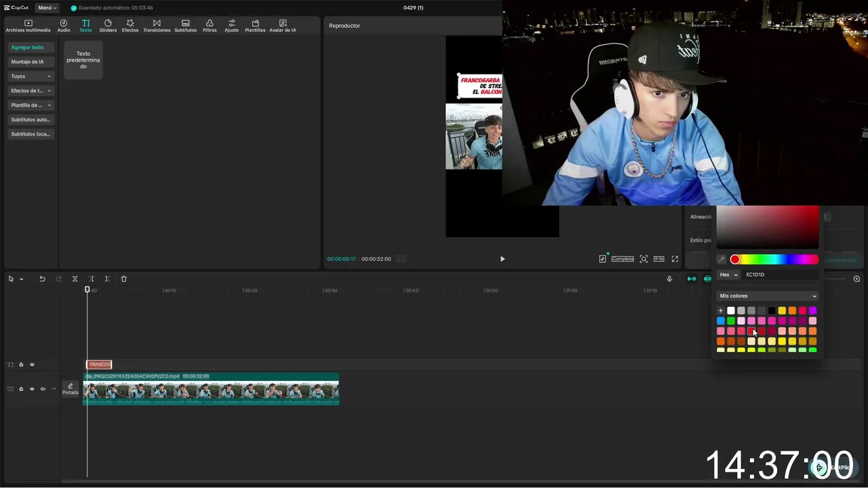Pick the black color swatch

tap(772, 311)
